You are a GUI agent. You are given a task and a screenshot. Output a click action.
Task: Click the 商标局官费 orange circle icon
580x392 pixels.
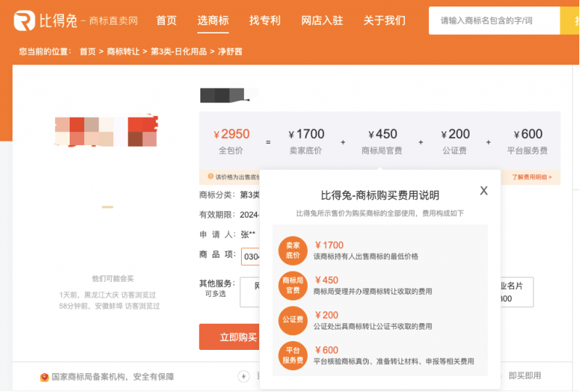tap(293, 285)
